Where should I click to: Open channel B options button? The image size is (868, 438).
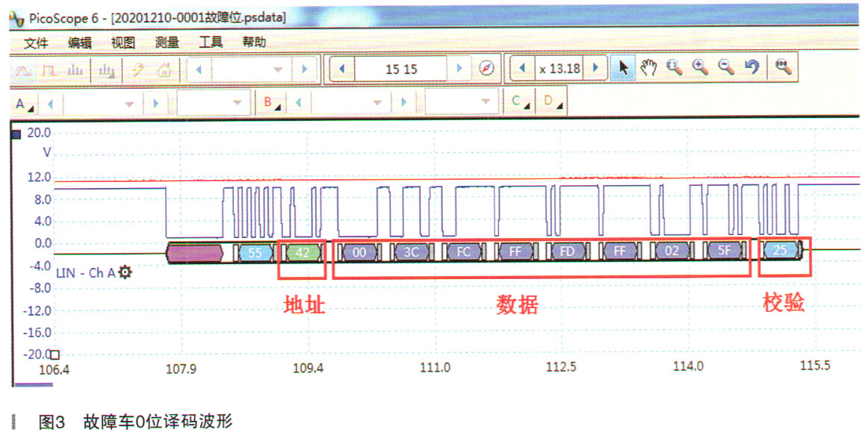click(273, 103)
